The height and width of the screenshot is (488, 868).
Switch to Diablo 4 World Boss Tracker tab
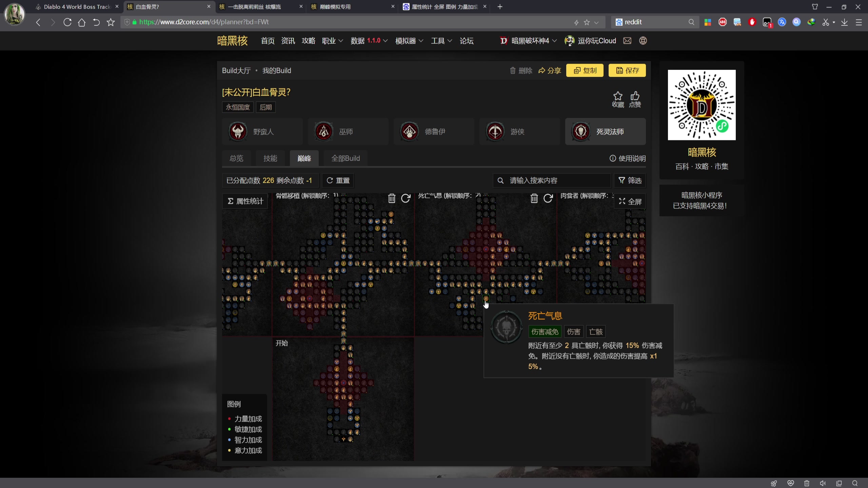click(77, 7)
